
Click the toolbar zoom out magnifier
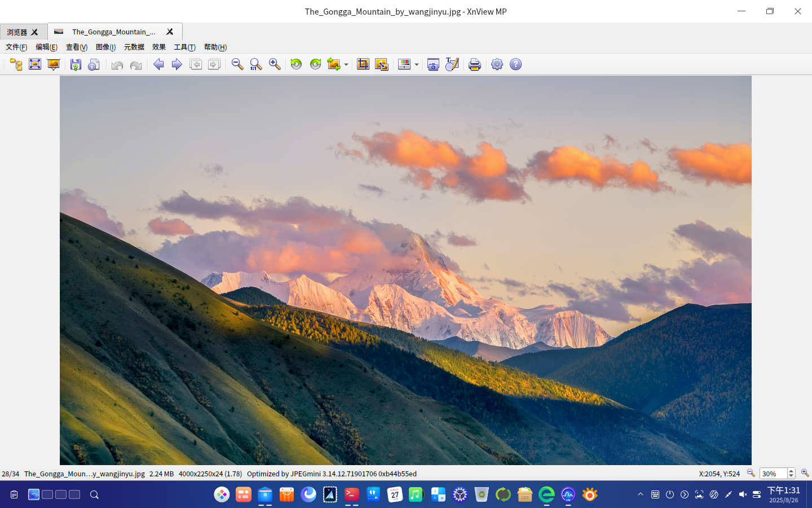(x=237, y=64)
